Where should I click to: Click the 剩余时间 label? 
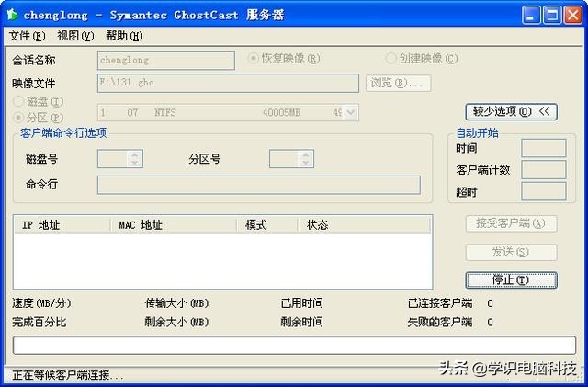coord(302,322)
